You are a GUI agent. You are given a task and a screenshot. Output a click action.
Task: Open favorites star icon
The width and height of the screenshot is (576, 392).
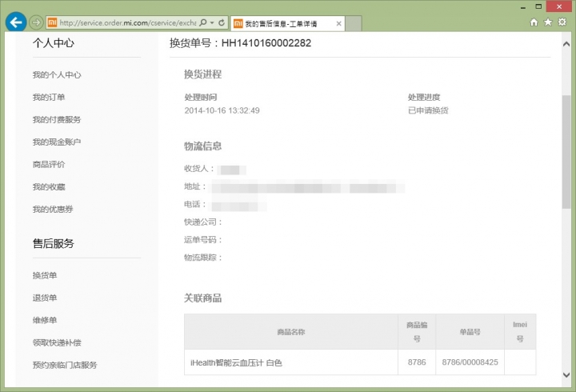(548, 22)
